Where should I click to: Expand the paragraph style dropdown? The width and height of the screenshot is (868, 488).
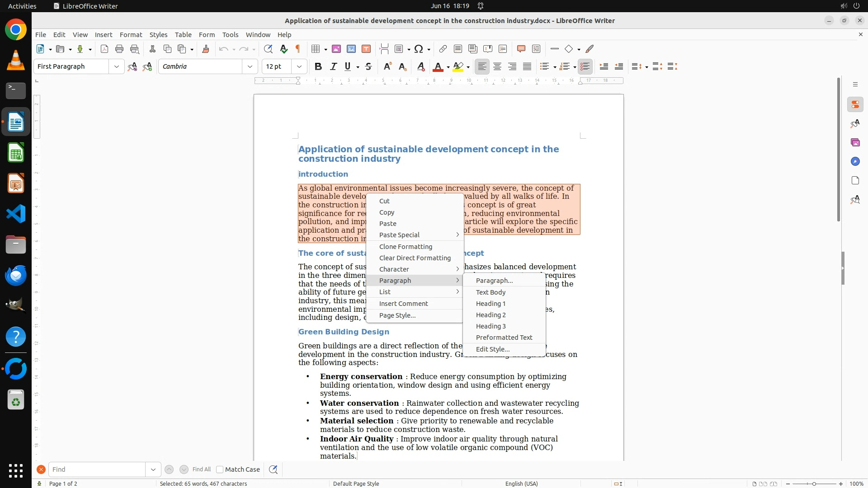coord(117,67)
